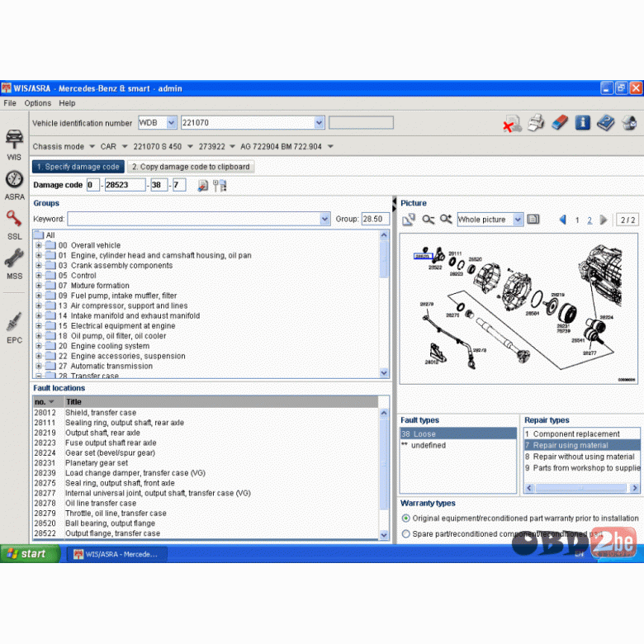This screenshot has height=644, width=644.
Task: Switch to Specify damage code tab
Action: [x=78, y=167]
